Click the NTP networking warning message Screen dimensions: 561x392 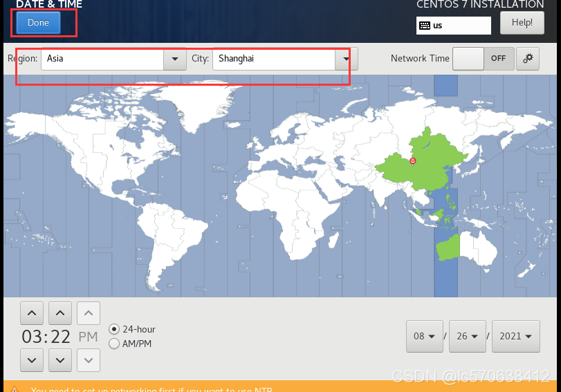coord(151,389)
